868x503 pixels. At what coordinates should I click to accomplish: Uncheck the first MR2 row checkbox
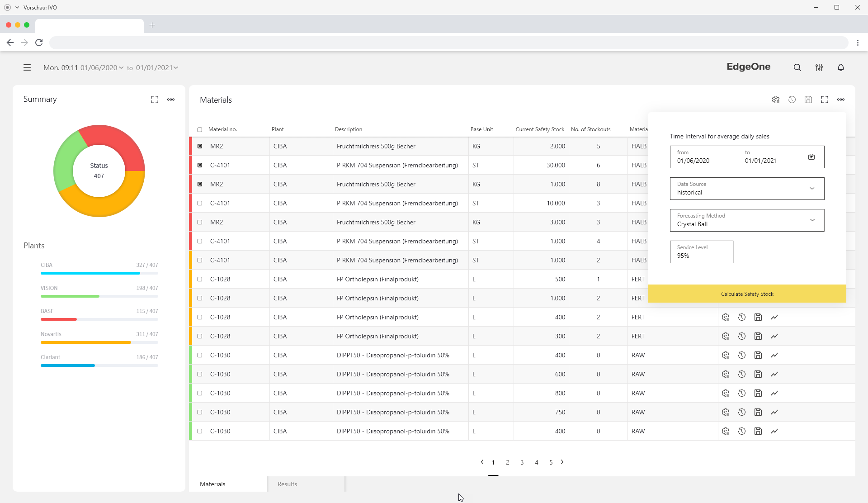coord(200,146)
